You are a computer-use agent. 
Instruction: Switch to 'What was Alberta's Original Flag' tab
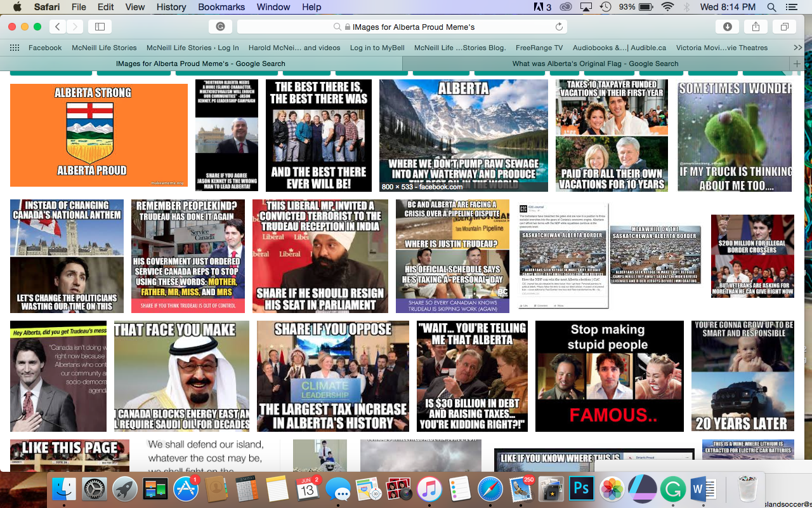click(x=595, y=63)
